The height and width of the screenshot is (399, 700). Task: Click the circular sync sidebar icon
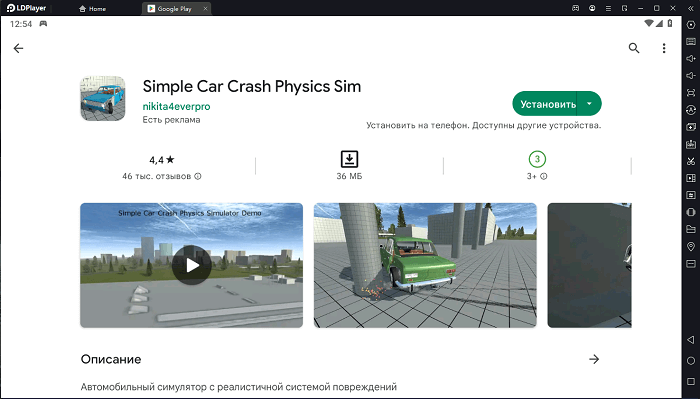[691, 110]
